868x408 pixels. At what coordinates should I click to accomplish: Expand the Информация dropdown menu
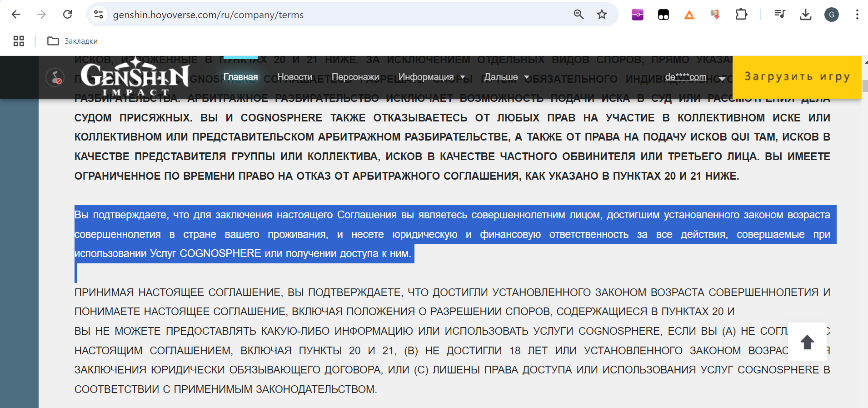click(x=432, y=77)
